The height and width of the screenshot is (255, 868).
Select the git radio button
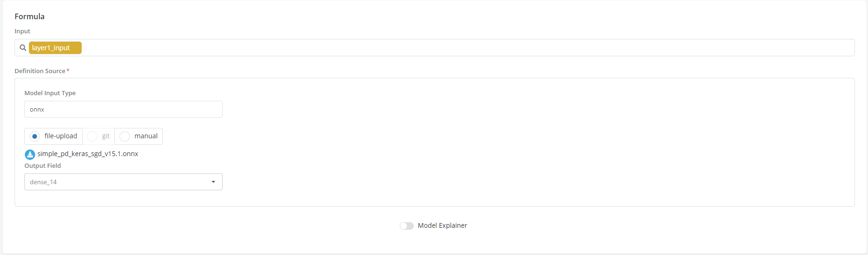coord(92,136)
